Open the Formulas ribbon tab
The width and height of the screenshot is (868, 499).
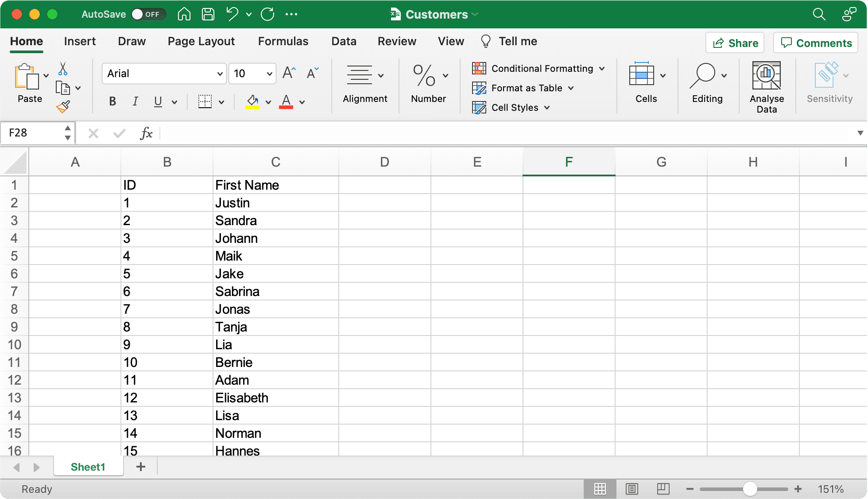[283, 41]
